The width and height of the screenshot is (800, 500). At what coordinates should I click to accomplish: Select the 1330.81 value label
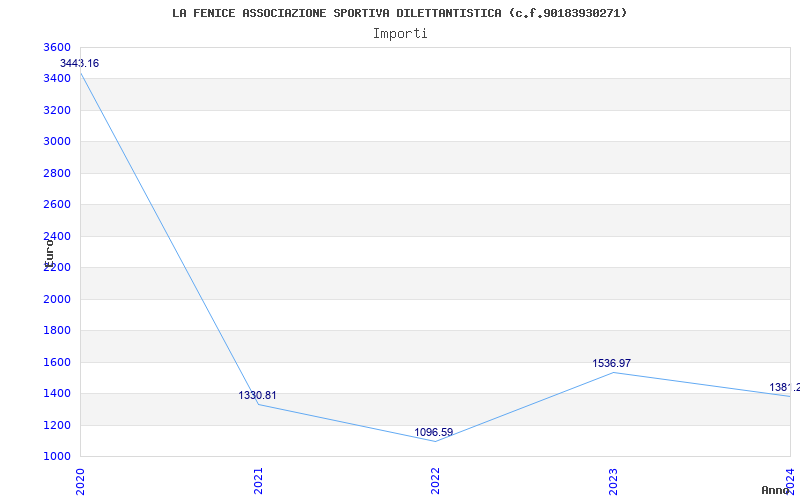click(258, 395)
